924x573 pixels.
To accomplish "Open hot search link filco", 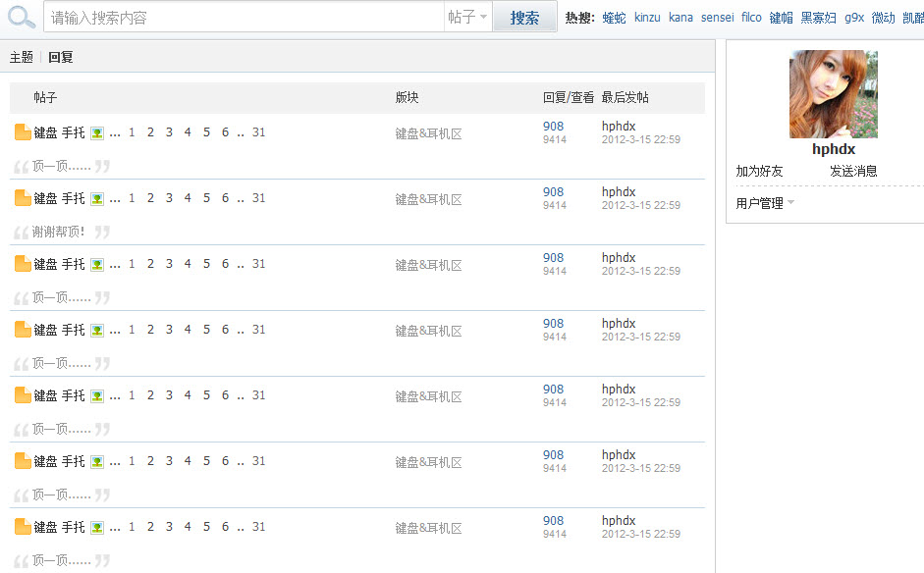I will click(751, 18).
